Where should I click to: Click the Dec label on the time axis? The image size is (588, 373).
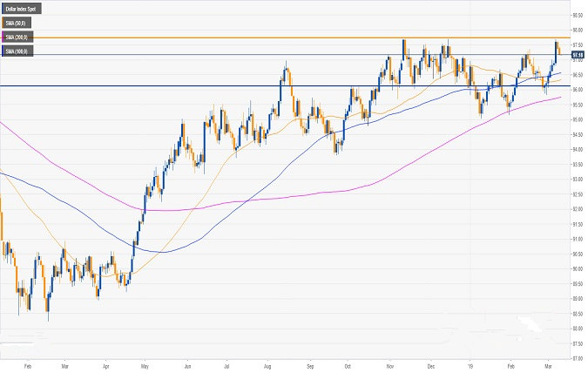point(430,366)
